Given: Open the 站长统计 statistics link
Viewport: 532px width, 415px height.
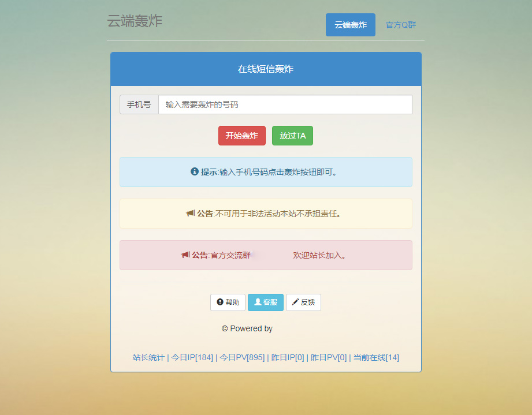Looking at the screenshot, I should [x=147, y=357].
